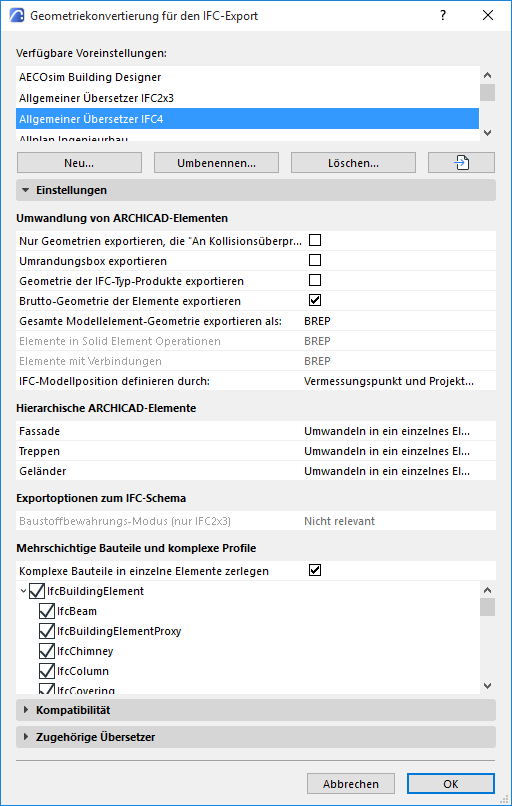
Task: Click the Neu... button
Action: tap(79, 163)
